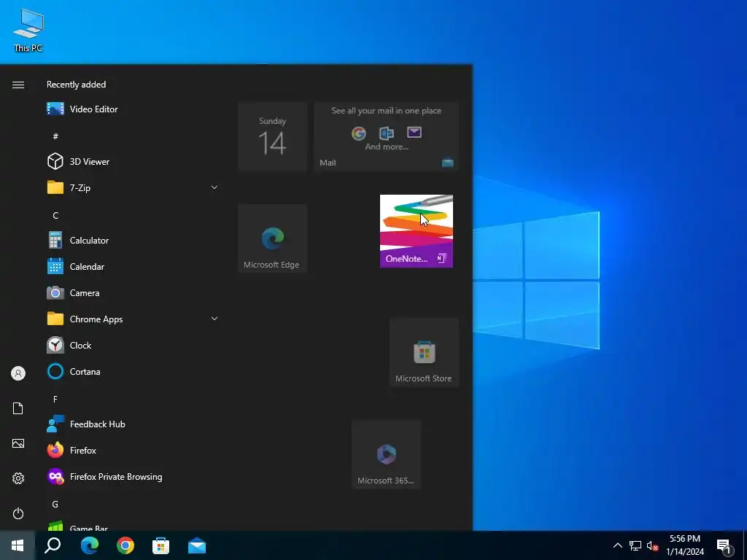Open Calendar app
Image resolution: width=747 pixels, height=560 pixels.
[133, 267]
